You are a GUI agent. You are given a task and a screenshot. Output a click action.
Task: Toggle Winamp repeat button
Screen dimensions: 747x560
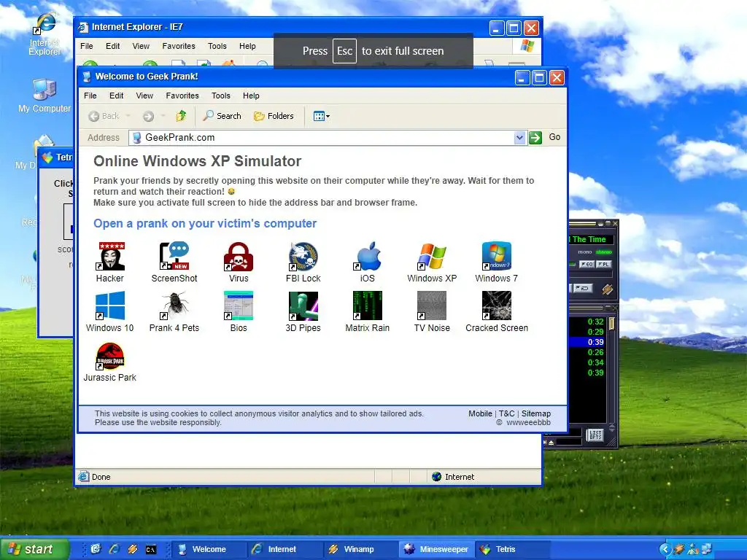[x=581, y=288]
